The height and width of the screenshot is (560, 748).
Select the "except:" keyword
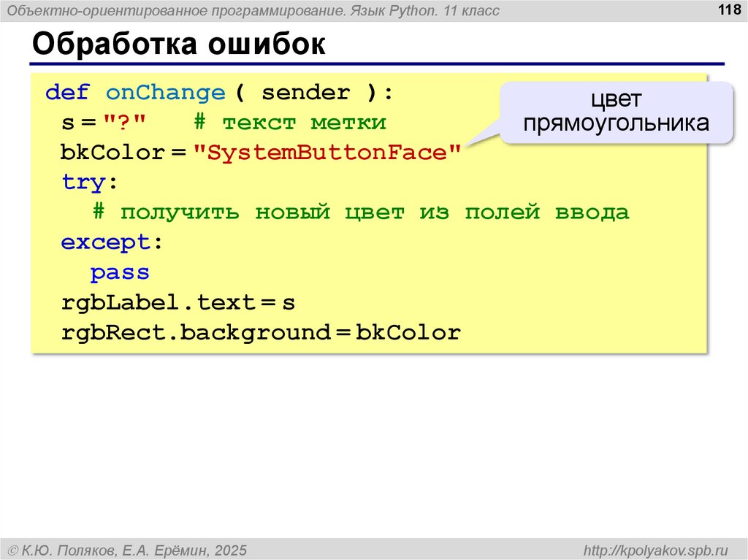(x=112, y=242)
